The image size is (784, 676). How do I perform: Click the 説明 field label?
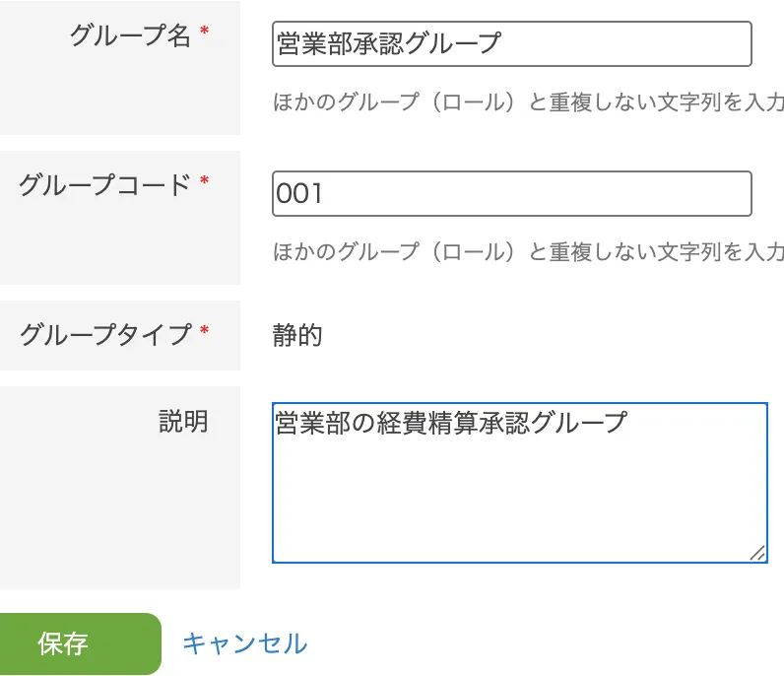point(183,421)
